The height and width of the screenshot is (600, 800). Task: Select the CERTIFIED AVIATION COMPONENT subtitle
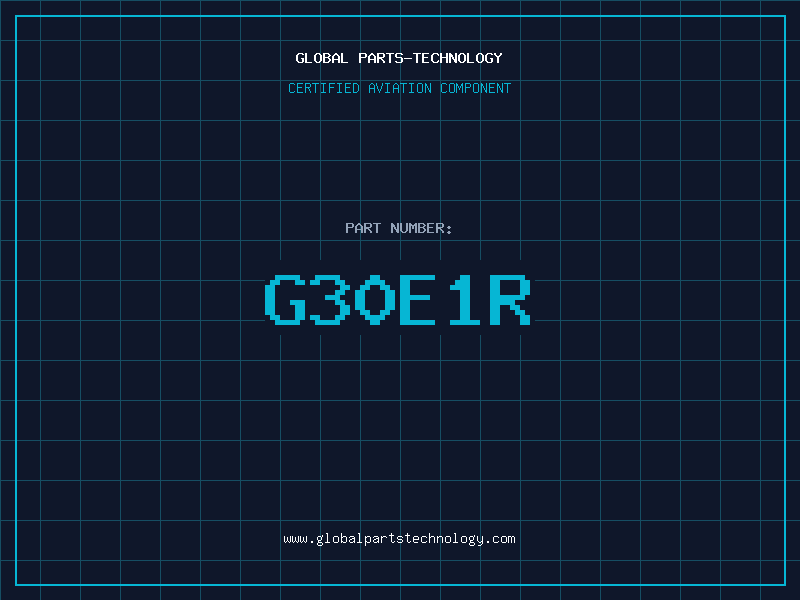399,88
